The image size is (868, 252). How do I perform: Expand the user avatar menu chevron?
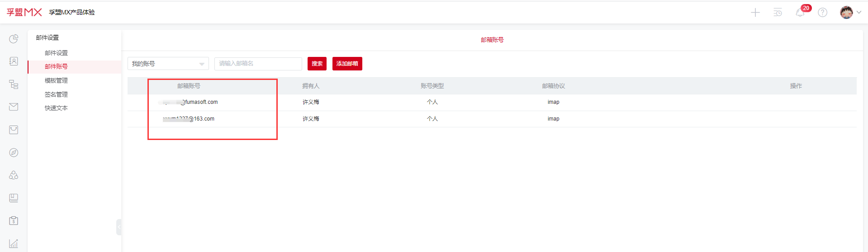coord(859,12)
